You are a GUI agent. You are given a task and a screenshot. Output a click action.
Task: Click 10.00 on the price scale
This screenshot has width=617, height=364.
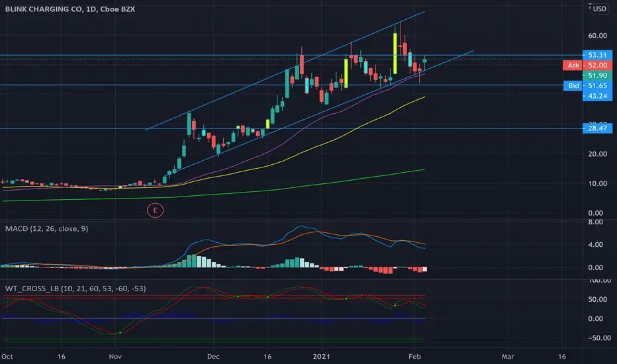598,183
